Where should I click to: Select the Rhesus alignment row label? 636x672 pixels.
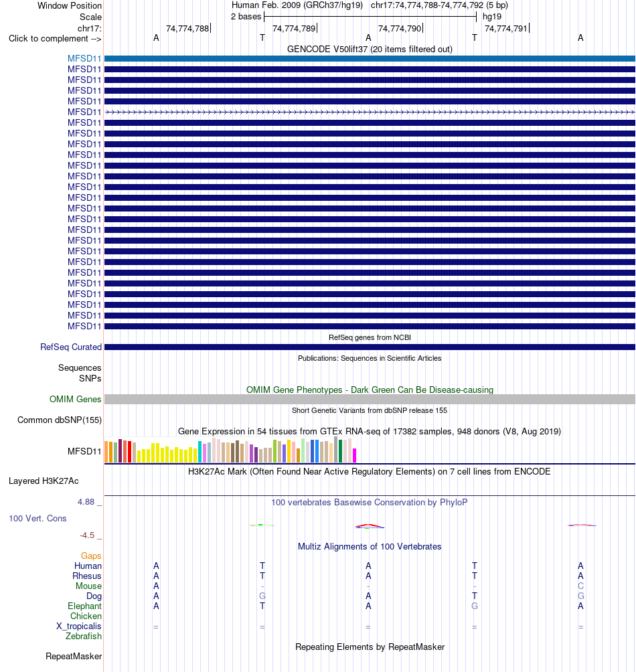pos(87,576)
